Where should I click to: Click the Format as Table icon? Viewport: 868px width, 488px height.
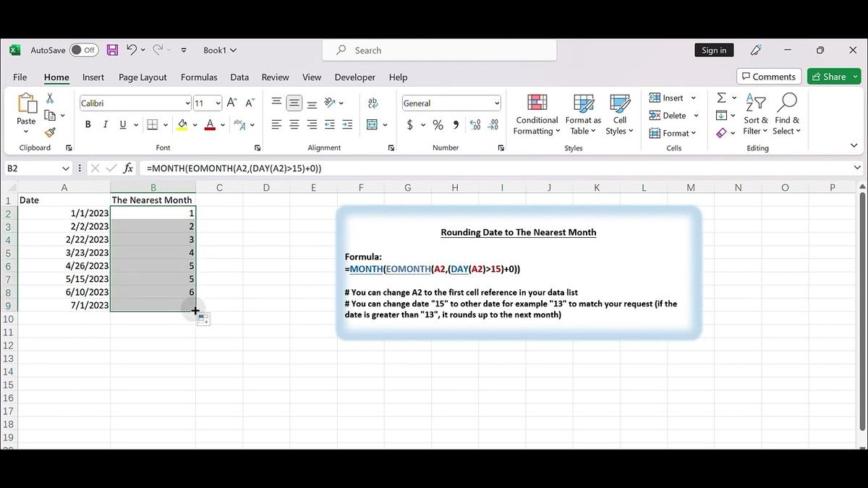click(x=582, y=114)
